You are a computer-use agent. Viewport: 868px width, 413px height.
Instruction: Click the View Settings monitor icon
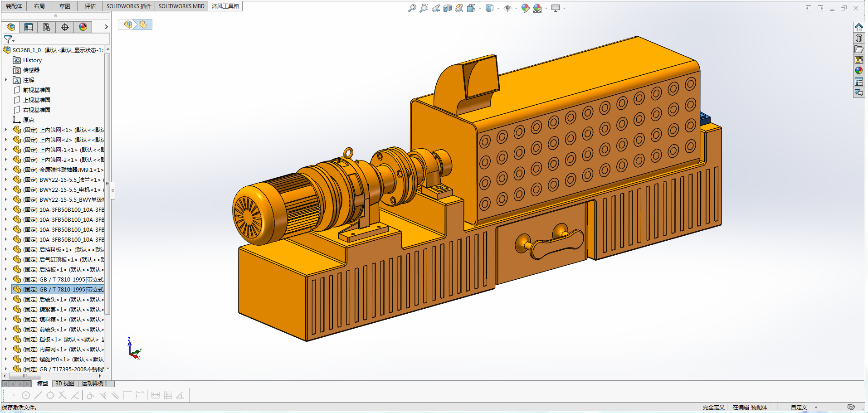pos(556,8)
